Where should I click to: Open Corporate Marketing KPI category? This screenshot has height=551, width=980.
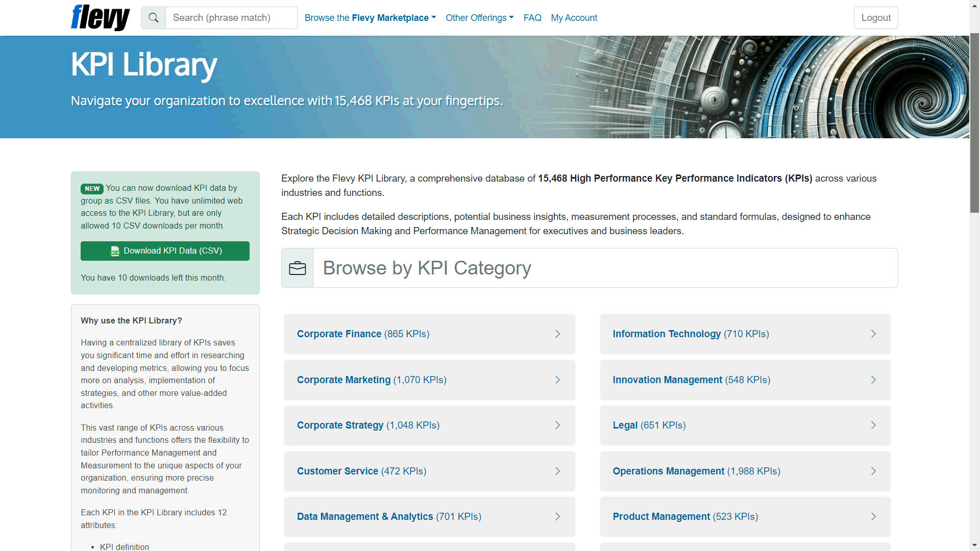pos(429,380)
